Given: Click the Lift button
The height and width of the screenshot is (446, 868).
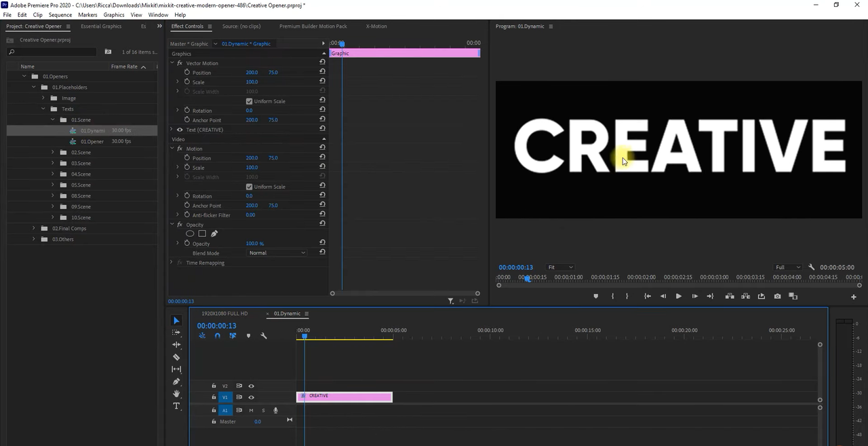Looking at the screenshot, I should (x=730, y=296).
